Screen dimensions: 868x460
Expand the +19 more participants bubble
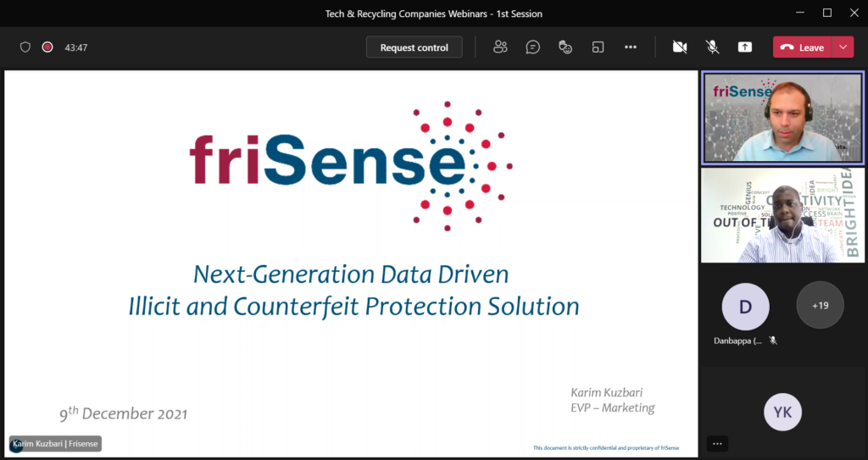pos(820,305)
